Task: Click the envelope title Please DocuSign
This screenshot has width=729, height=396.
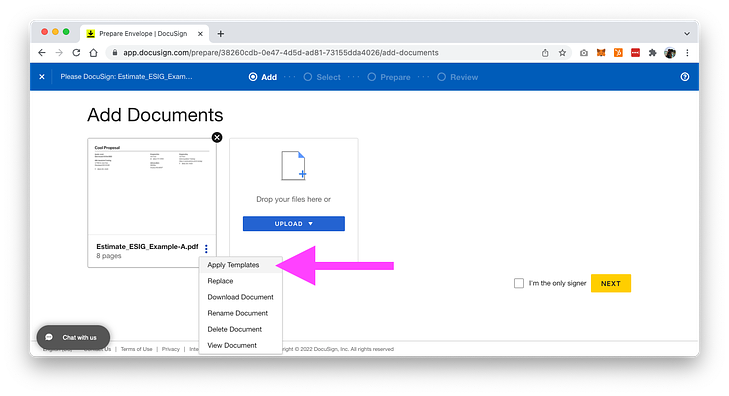Action: (126, 77)
